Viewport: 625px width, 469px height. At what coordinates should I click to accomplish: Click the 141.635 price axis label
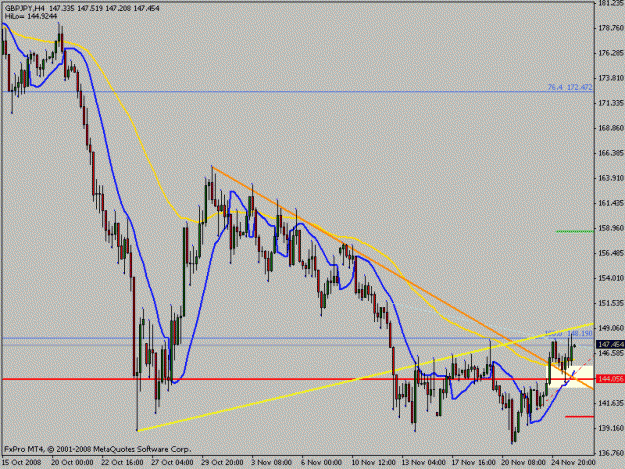[x=611, y=403]
